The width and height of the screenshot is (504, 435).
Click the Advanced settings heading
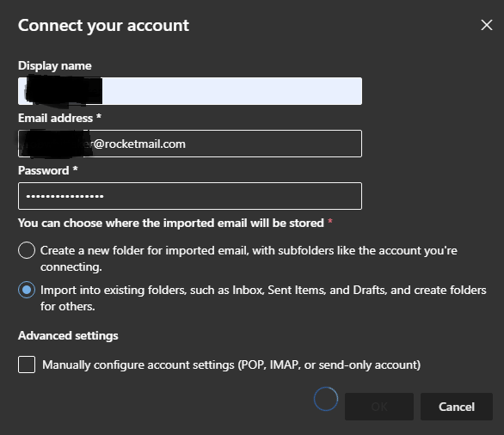[x=68, y=336]
